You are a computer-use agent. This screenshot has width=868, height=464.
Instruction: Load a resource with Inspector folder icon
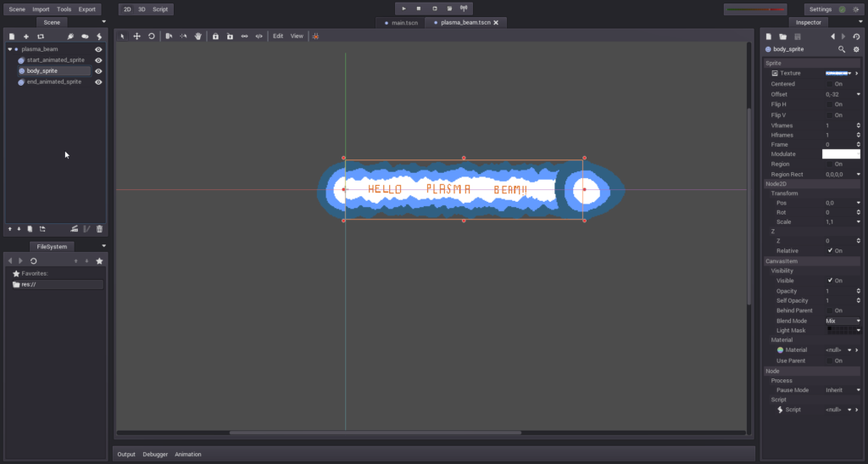click(x=782, y=36)
